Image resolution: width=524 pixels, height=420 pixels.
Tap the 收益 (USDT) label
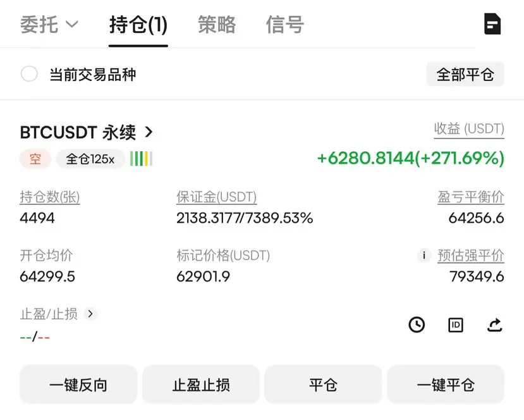click(x=469, y=129)
